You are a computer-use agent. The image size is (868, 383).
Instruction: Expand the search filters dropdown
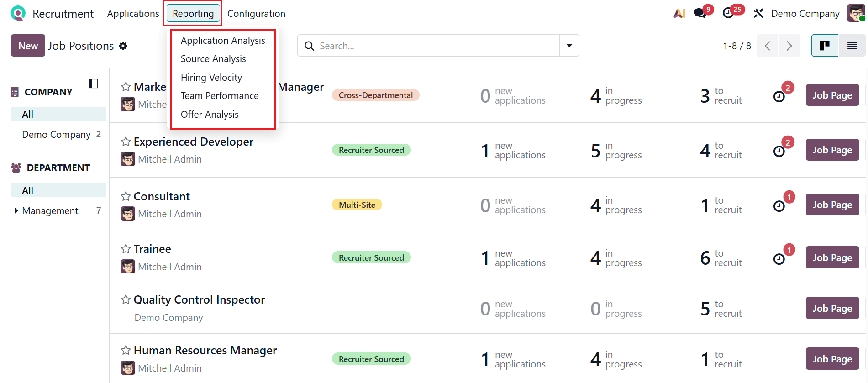569,46
